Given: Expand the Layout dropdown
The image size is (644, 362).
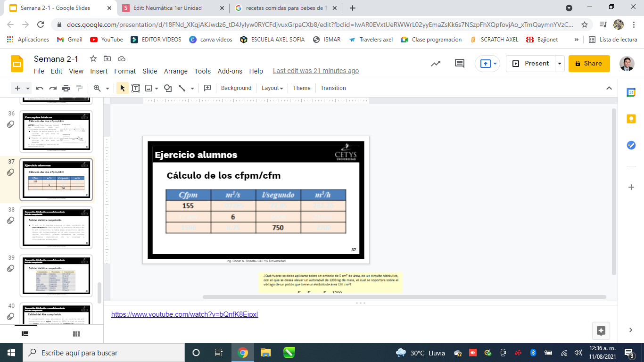Looking at the screenshot, I should click(272, 88).
